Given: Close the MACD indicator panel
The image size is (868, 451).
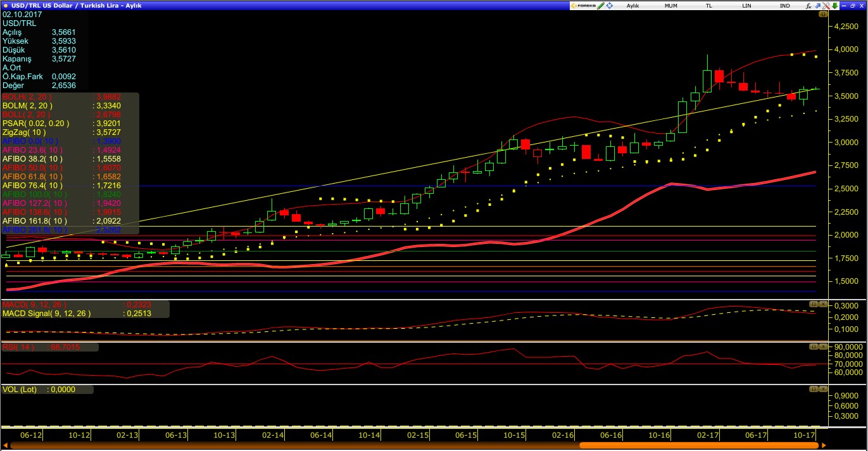Looking at the screenshot, I should click(823, 304).
